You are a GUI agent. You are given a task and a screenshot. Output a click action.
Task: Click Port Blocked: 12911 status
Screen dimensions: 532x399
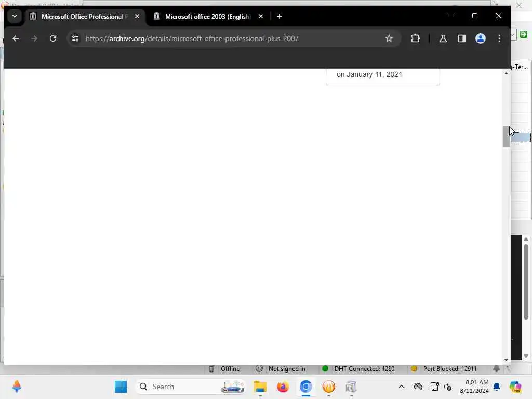(449, 369)
